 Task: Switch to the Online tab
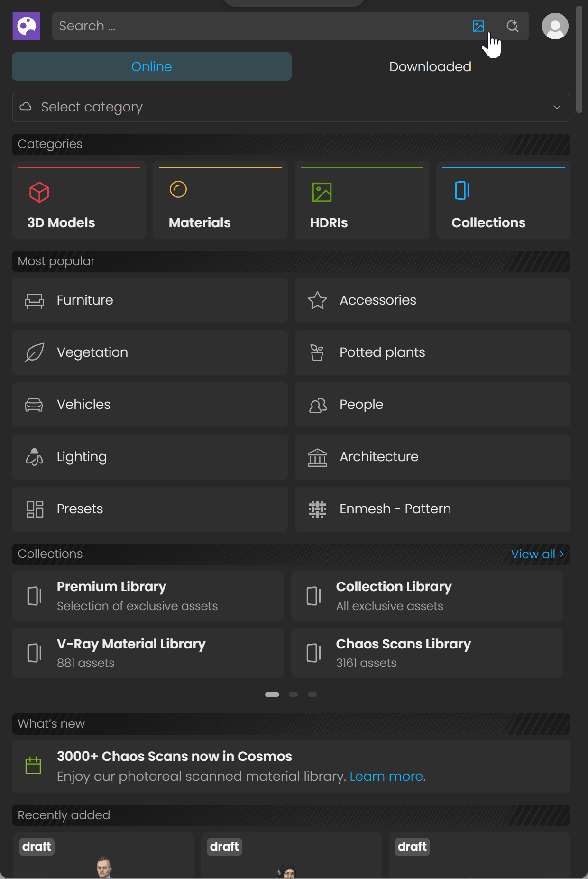coord(152,66)
